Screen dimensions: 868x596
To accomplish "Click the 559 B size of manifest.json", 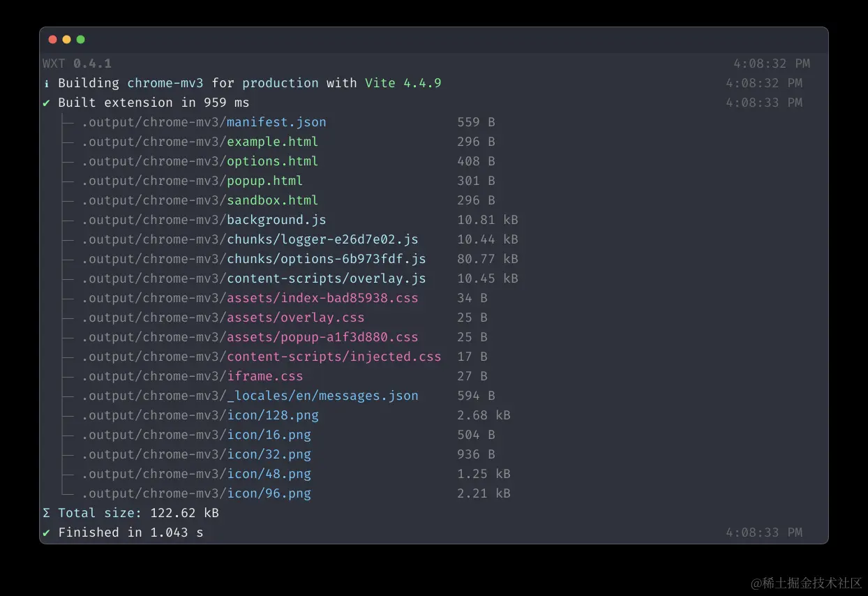I will coord(476,122).
